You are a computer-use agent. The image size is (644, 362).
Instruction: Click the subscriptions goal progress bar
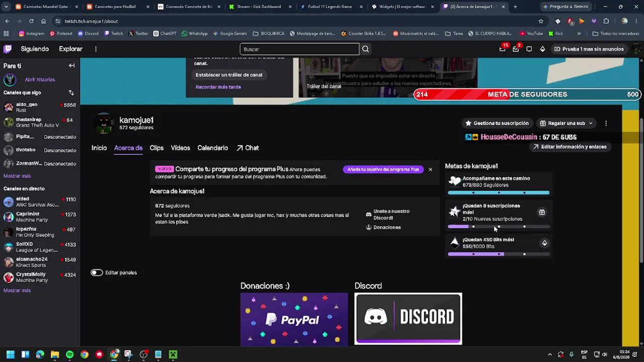coord(499,227)
